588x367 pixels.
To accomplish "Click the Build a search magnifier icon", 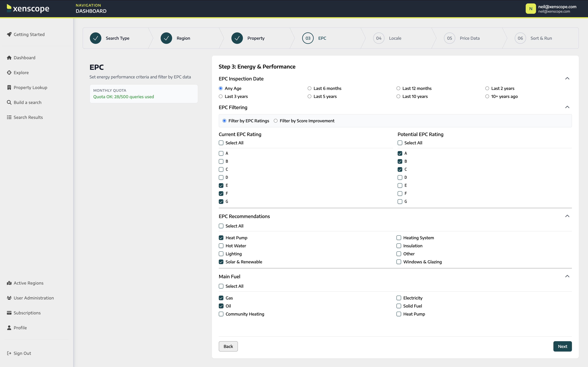I will 9,102.
